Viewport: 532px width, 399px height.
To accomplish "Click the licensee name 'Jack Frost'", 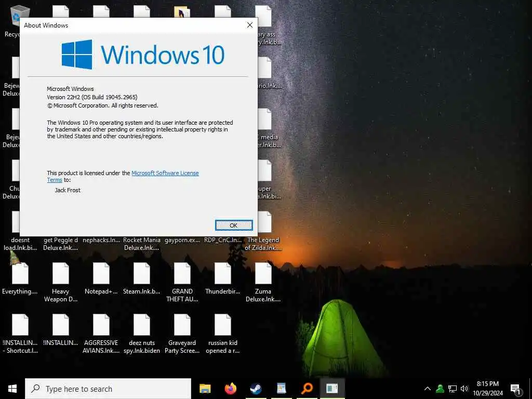I will (68, 190).
